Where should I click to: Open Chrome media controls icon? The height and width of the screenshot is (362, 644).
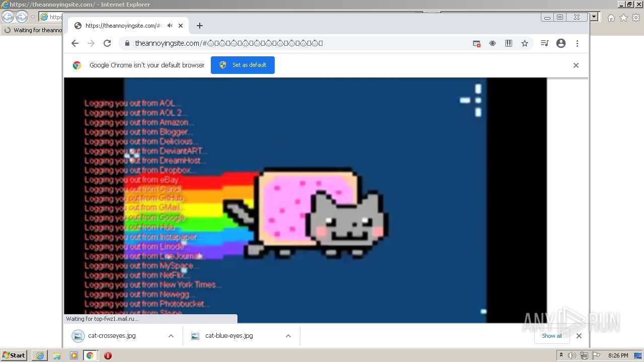point(544,43)
